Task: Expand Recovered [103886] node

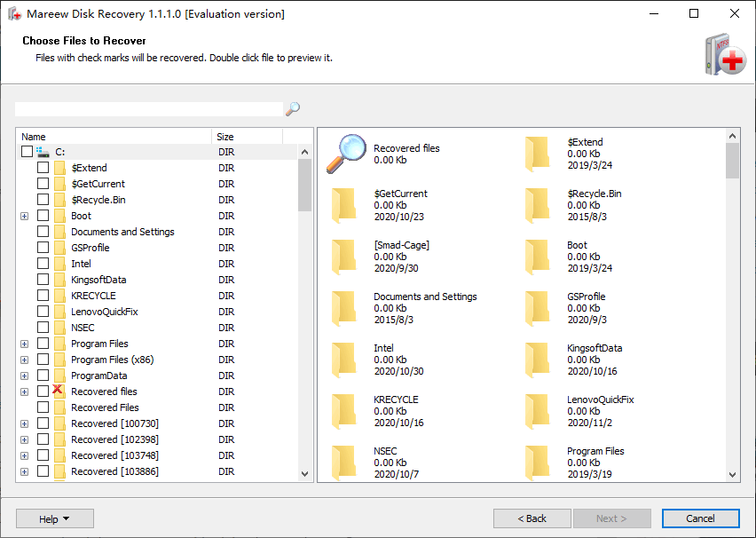Action: pos(25,471)
